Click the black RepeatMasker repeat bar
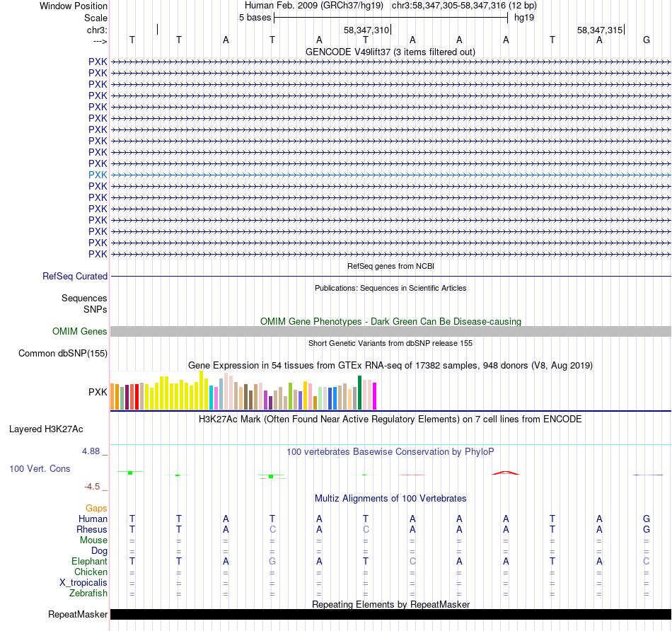672x631 pixels. click(390, 614)
